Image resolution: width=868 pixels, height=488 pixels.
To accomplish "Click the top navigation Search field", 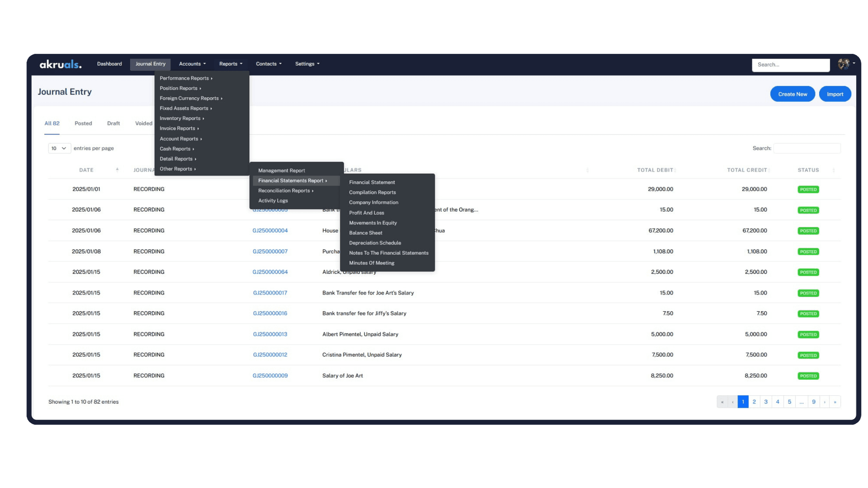I will tap(790, 65).
